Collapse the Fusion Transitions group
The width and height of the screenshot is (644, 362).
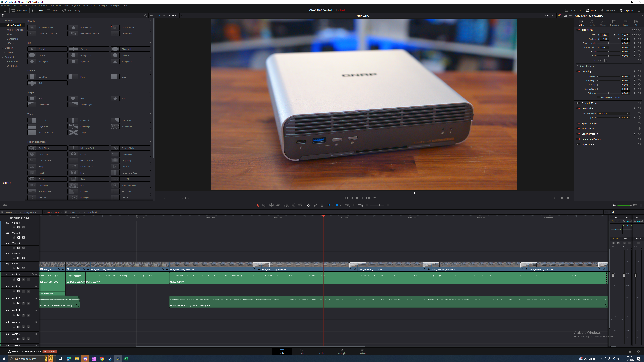[x=150, y=142]
